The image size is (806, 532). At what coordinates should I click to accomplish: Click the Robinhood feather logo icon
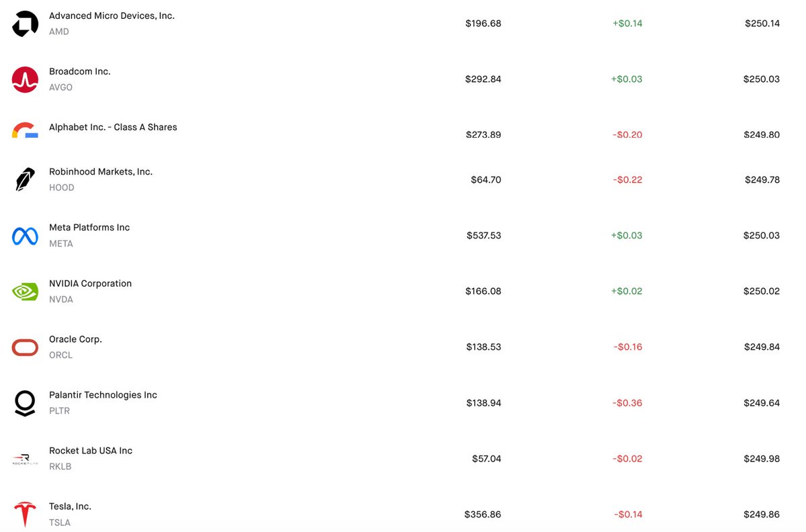[25, 180]
